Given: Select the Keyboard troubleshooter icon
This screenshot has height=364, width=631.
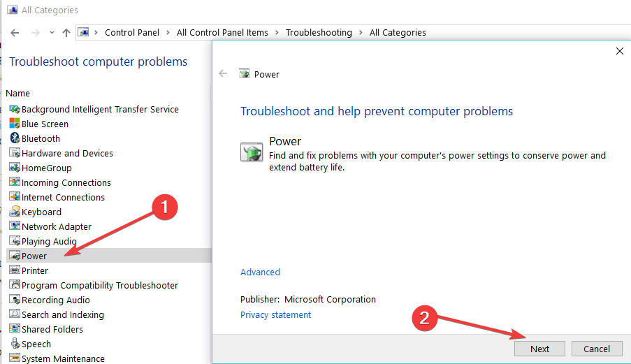Looking at the screenshot, I should pyautogui.click(x=15, y=212).
